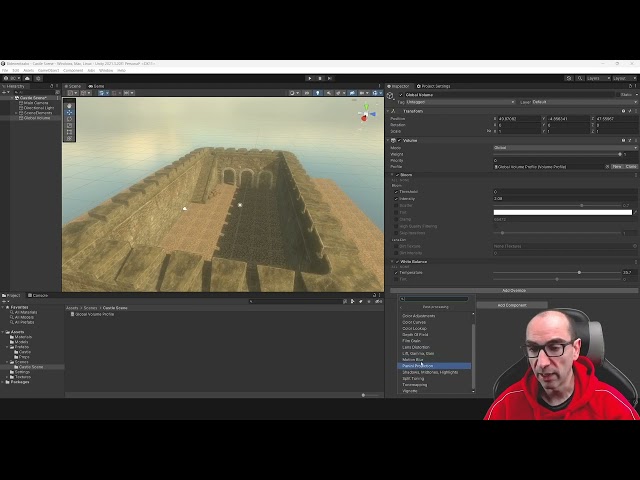
Task: Click the Bloom Tint white color swatch
Action: pyautogui.click(x=562, y=212)
